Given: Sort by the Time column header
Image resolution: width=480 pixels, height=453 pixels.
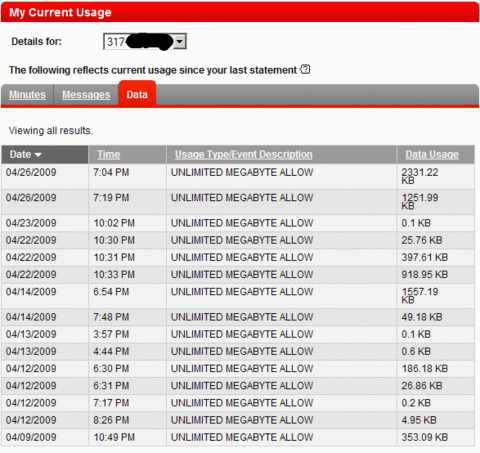Looking at the screenshot, I should [x=109, y=154].
